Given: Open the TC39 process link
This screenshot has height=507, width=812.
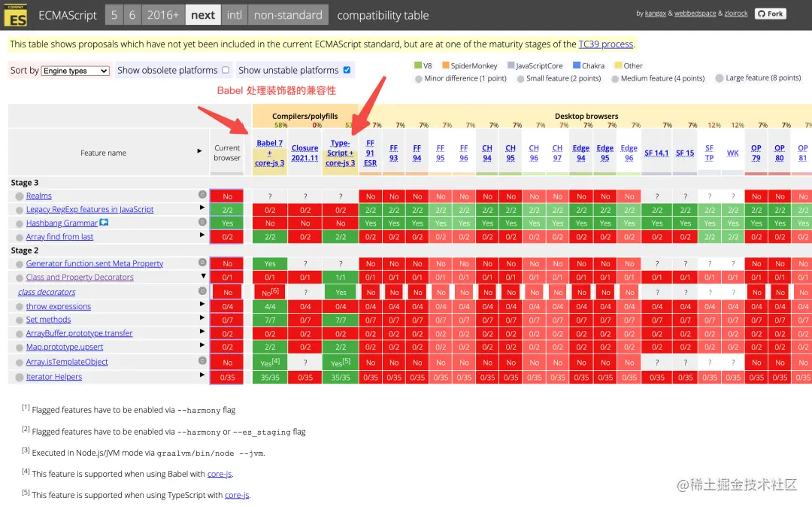Looking at the screenshot, I should pyautogui.click(x=605, y=44).
